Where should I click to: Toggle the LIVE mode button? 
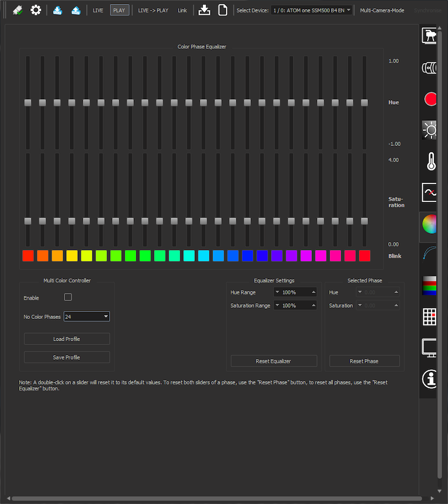[x=98, y=10]
